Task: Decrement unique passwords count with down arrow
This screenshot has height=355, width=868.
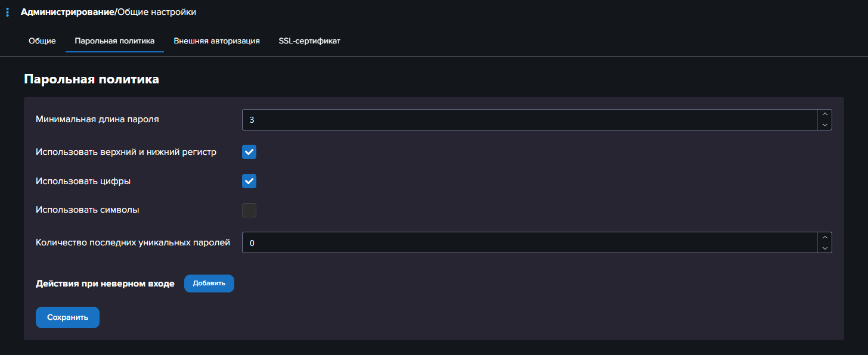Action: coord(825,248)
